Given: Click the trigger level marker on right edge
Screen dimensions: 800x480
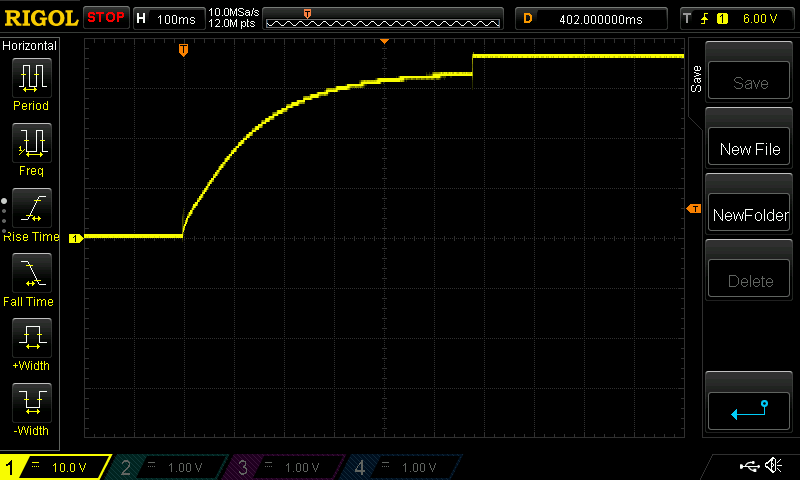Looking at the screenshot, I should [694, 209].
